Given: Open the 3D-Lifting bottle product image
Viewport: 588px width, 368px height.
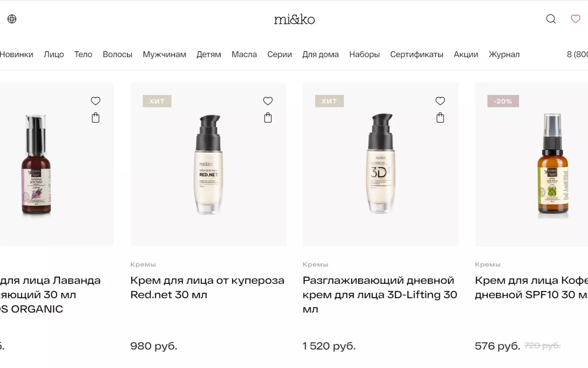Looking at the screenshot, I should coord(380,164).
